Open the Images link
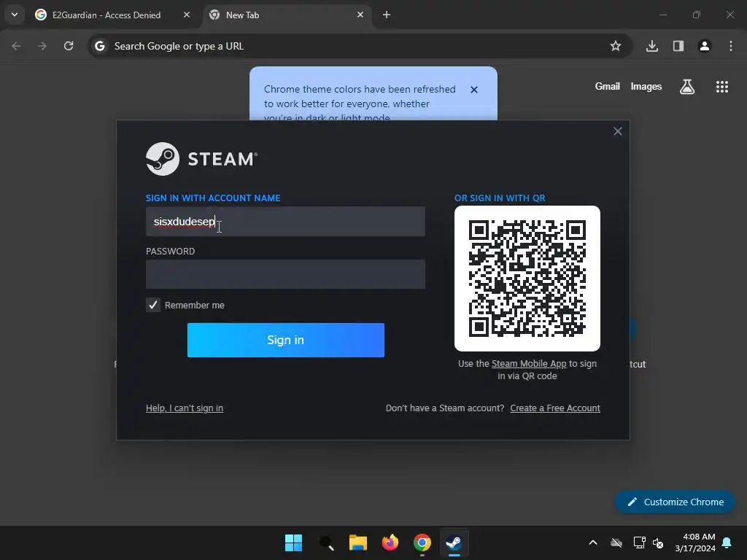 [x=646, y=86]
